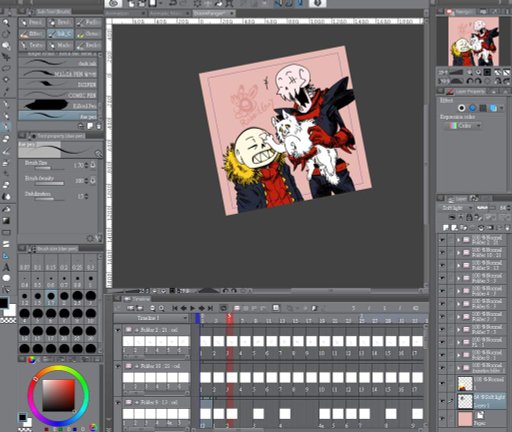Select the Zoom magnifier tool

click(6, 45)
